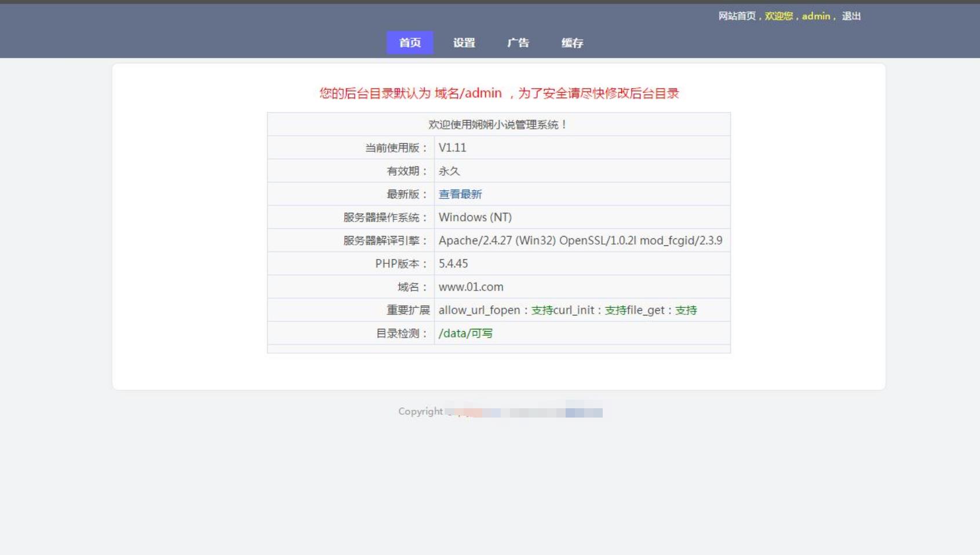This screenshot has width=980, height=555.
Task: Click the www.01.com domain value
Action: point(471,287)
